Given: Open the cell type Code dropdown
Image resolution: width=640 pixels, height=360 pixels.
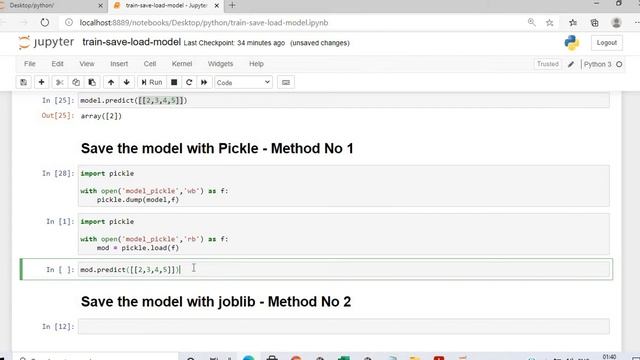Looking at the screenshot, I should pos(243,82).
